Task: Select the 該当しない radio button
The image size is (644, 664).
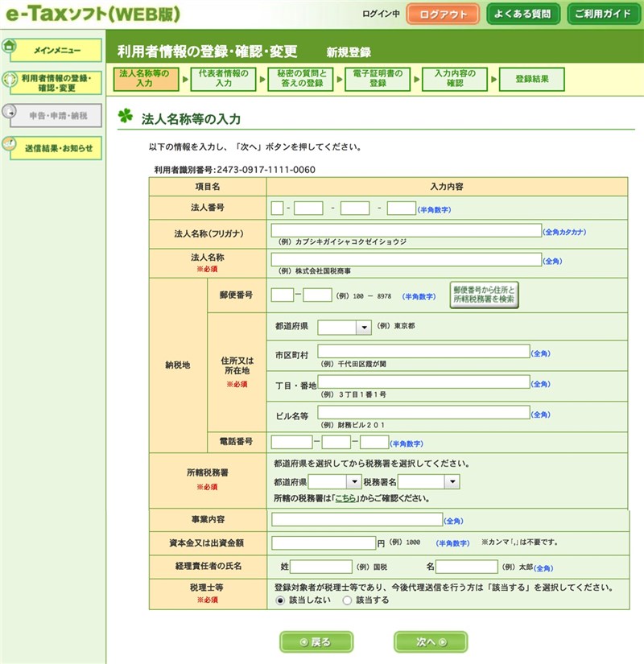Action: [x=280, y=600]
